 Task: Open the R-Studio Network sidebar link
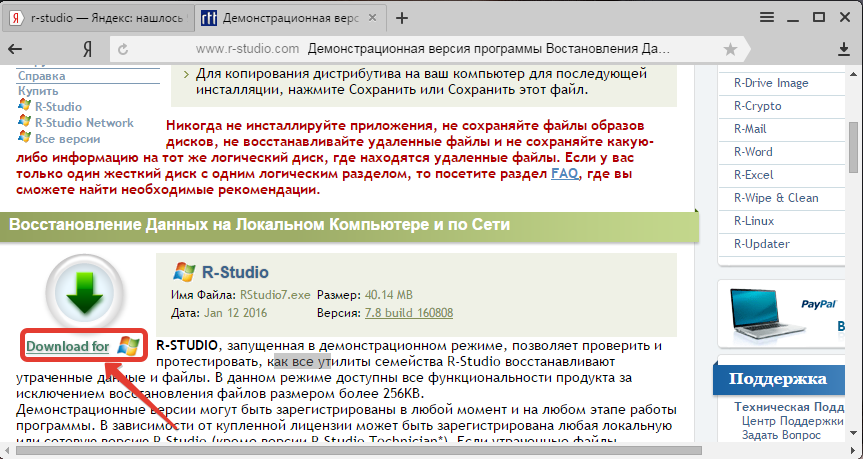[84, 123]
